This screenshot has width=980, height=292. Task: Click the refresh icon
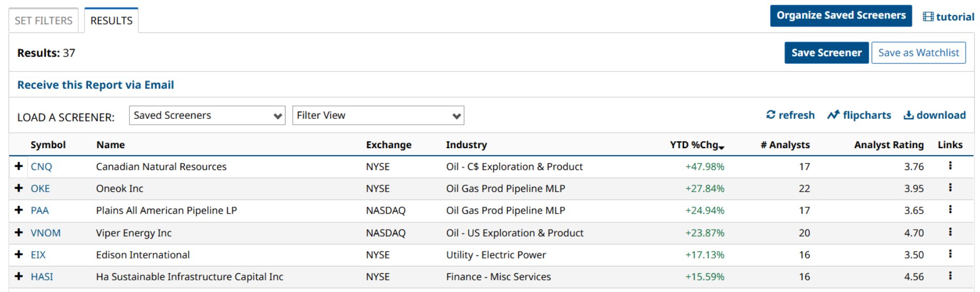point(771,115)
